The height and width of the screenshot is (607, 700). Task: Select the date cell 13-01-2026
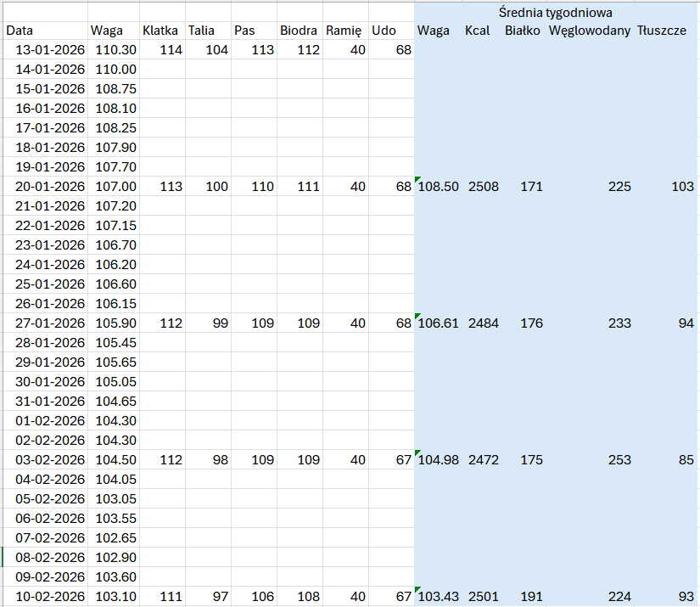pyautogui.click(x=50, y=50)
